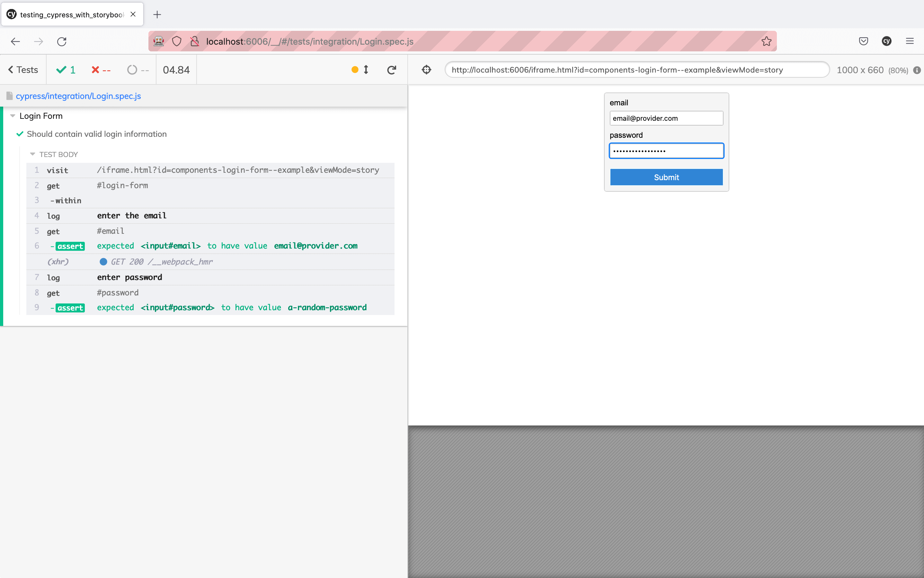Click the email input field
The width and height of the screenshot is (924, 578).
666,118
